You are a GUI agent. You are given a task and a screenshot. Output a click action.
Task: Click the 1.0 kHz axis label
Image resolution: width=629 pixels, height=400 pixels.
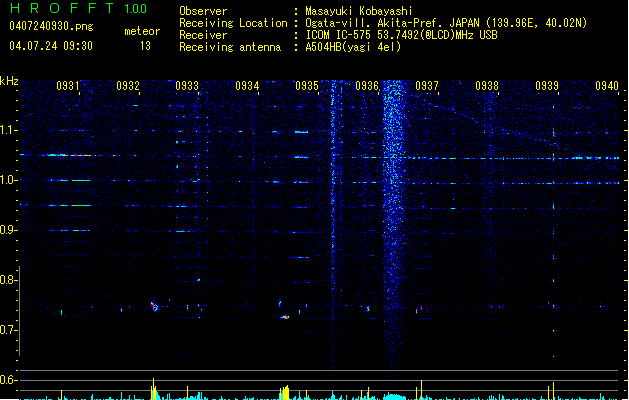[8, 180]
